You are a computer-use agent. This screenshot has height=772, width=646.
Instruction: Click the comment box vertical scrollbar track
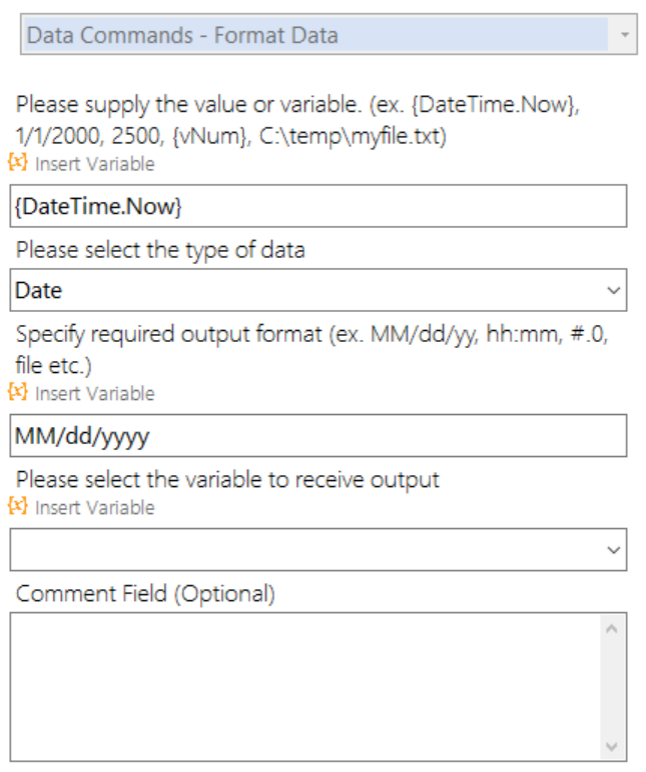click(x=612, y=687)
